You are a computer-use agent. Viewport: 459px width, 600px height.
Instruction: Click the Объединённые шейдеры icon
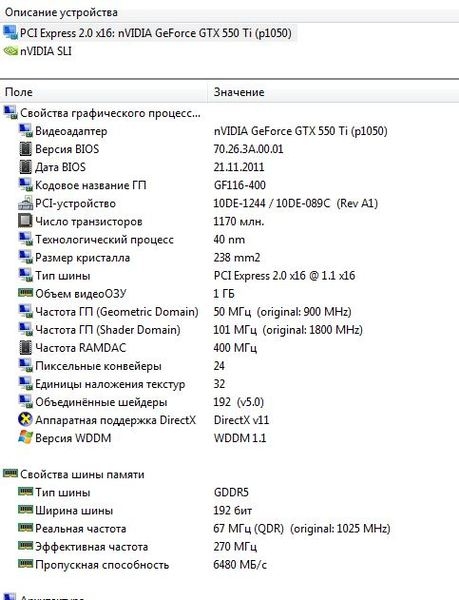point(26,402)
